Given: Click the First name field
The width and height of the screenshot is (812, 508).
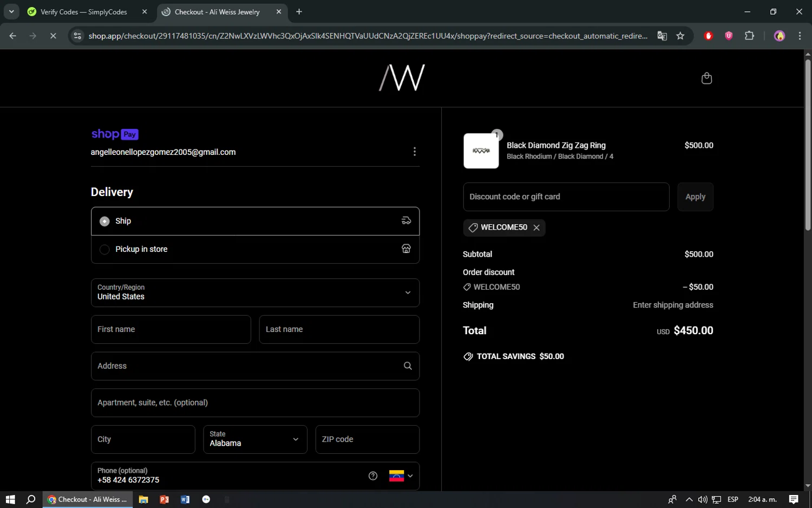Looking at the screenshot, I should (x=171, y=329).
